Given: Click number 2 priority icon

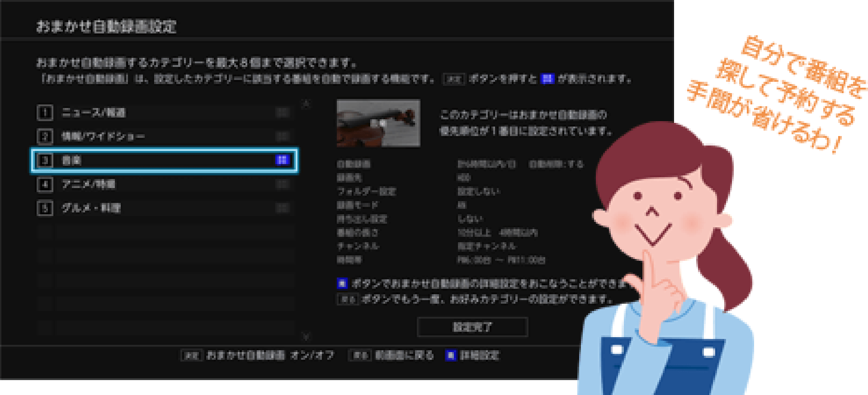Looking at the screenshot, I should point(45,136).
